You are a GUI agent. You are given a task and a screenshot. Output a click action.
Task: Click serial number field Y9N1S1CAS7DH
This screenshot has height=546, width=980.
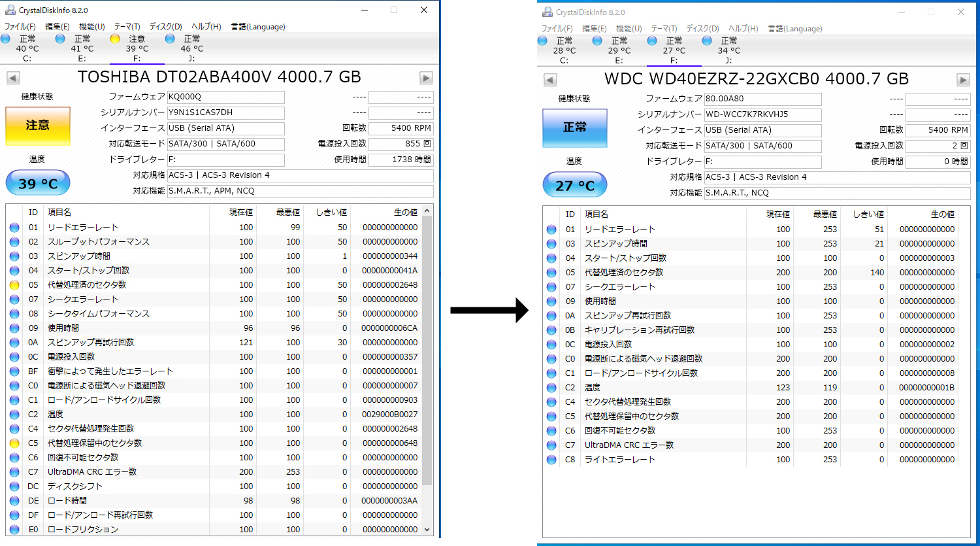click(226, 112)
